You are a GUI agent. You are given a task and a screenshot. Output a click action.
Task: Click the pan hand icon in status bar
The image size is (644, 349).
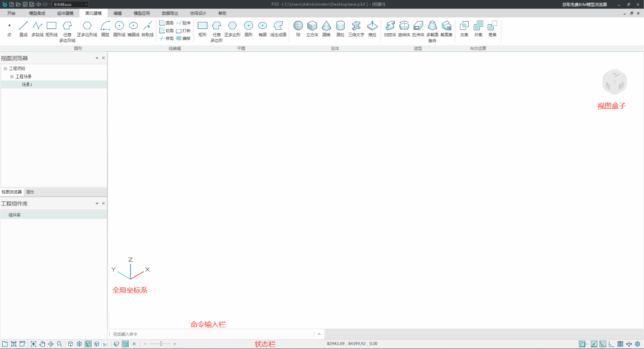42,344
